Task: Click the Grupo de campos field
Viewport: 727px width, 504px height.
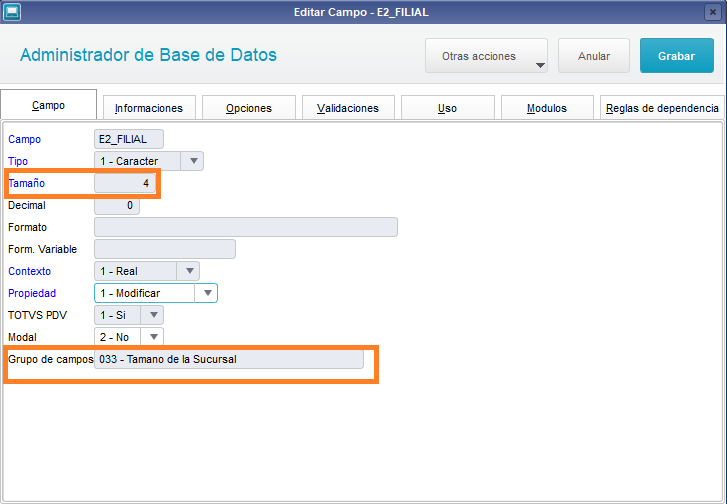Action: tap(229, 359)
